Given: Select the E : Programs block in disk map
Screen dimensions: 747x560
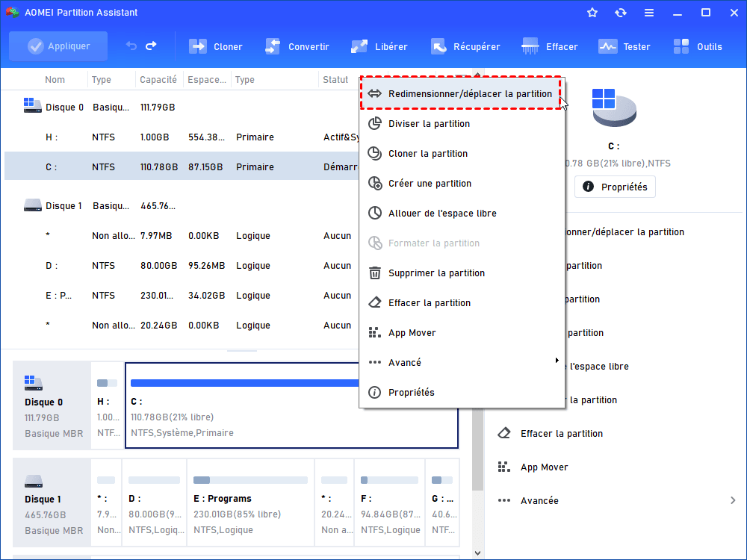Looking at the screenshot, I should pyautogui.click(x=250, y=503).
